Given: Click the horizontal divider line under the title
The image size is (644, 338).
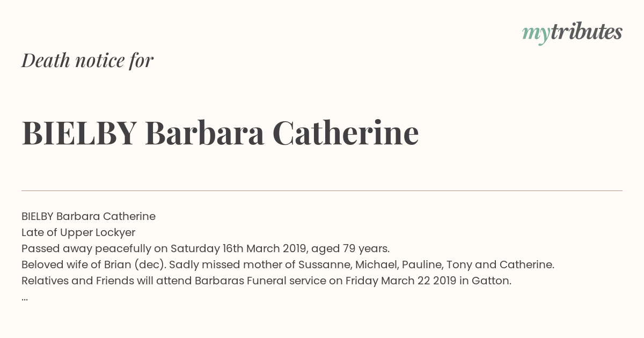Looking at the screenshot, I should click(322, 190).
